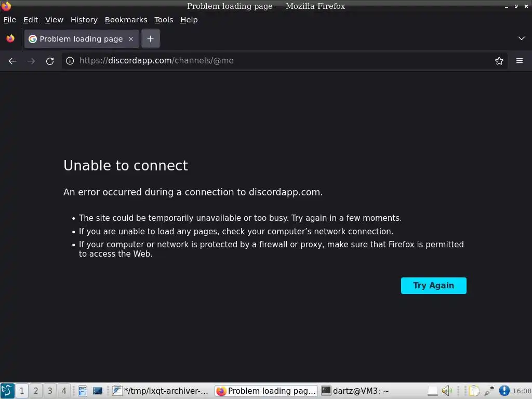Bookmark this page with the star icon
The image size is (532, 399).
pyautogui.click(x=499, y=61)
